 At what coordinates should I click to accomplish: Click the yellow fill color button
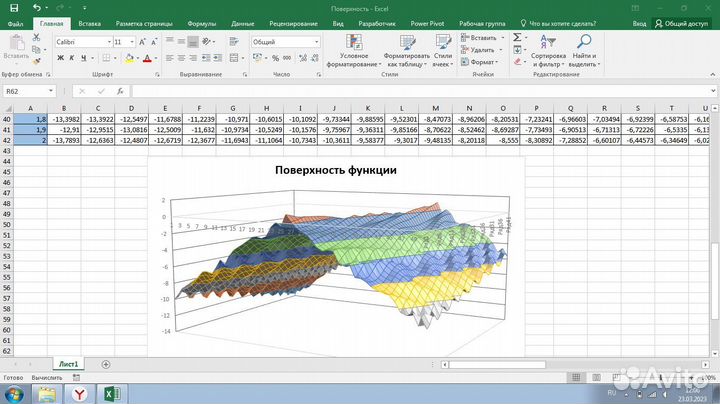[129, 59]
